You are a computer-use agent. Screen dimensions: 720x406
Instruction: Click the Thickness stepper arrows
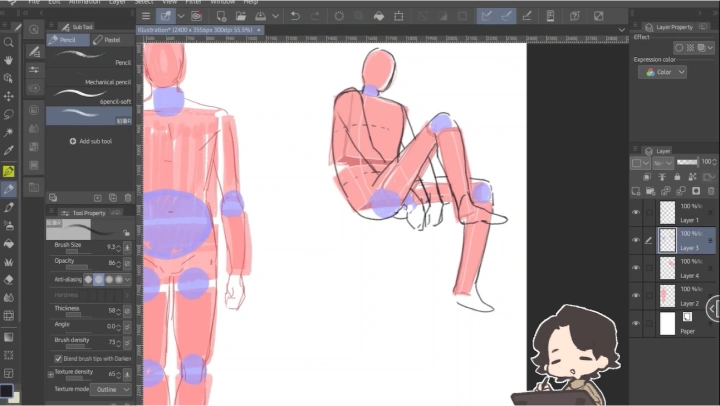click(118, 311)
